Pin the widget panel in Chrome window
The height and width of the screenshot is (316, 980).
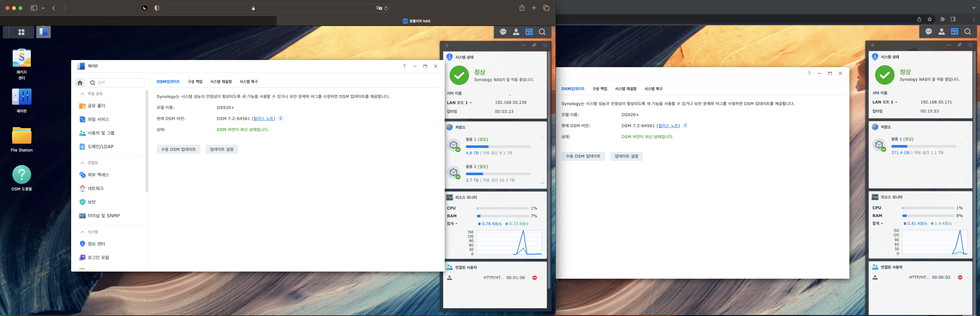(960, 45)
